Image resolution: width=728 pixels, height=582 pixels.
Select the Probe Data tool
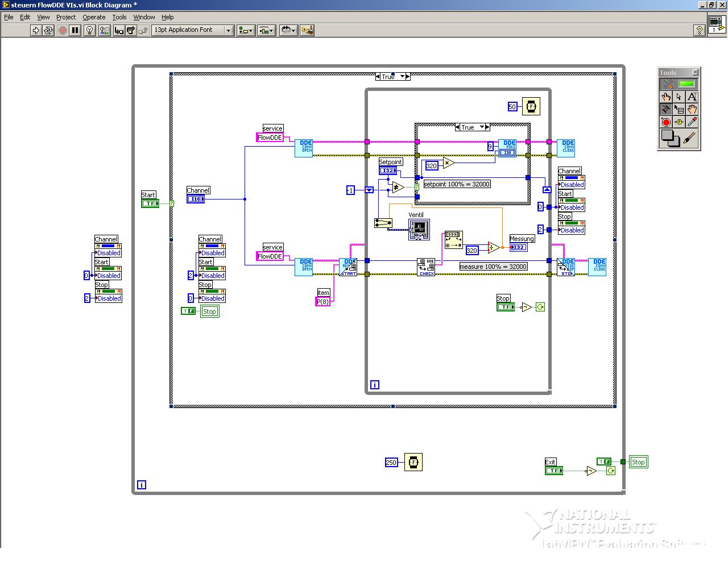pyautogui.click(x=679, y=122)
